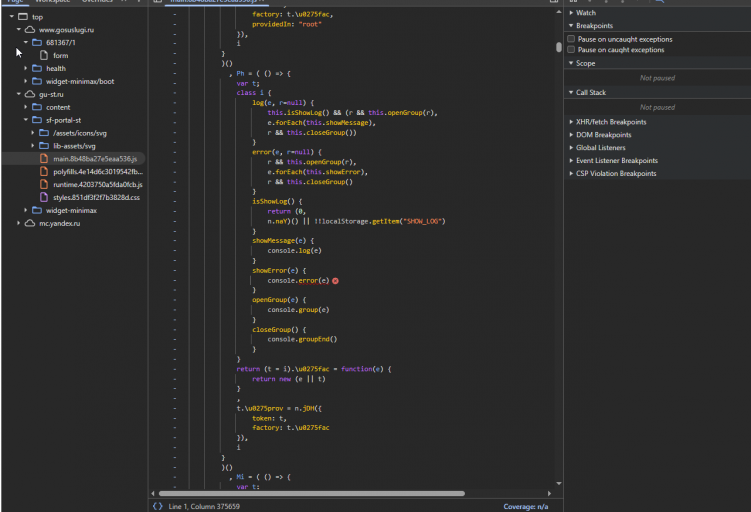
Task: Select the styles.851df3f2f7b3828d.css file icon
Action: (x=44, y=197)
